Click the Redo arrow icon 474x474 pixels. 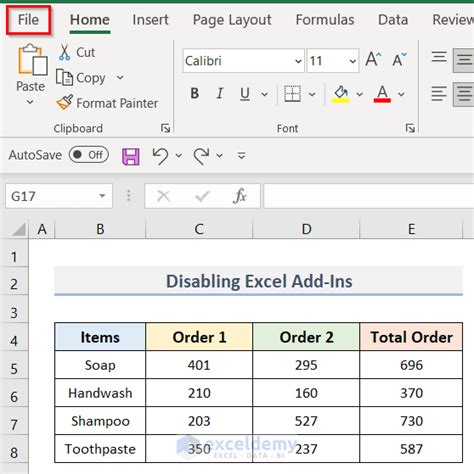(x=201, y=156)
